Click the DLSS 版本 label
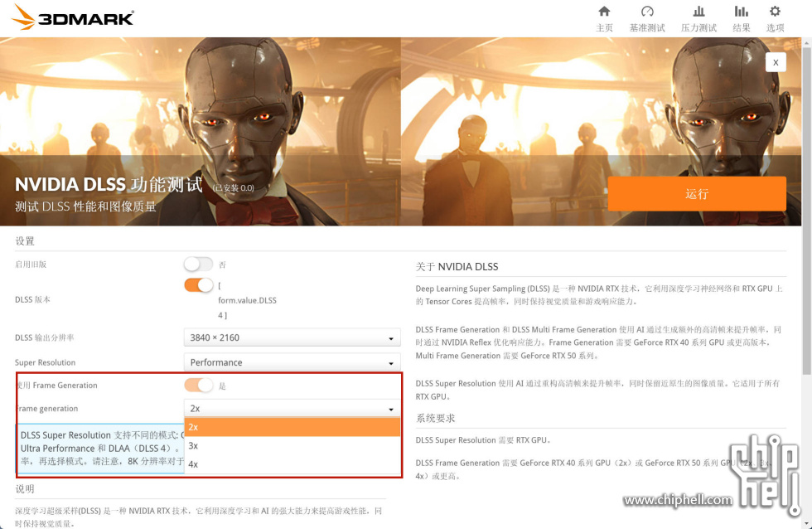The width and height of the screenshot is (812, 529). 32,299
